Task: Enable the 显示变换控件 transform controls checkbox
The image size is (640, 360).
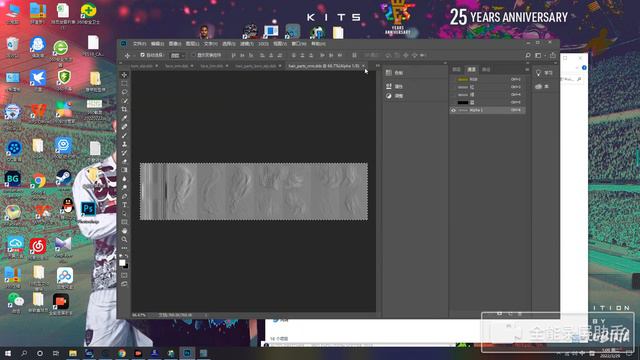Action: [193, 55]
